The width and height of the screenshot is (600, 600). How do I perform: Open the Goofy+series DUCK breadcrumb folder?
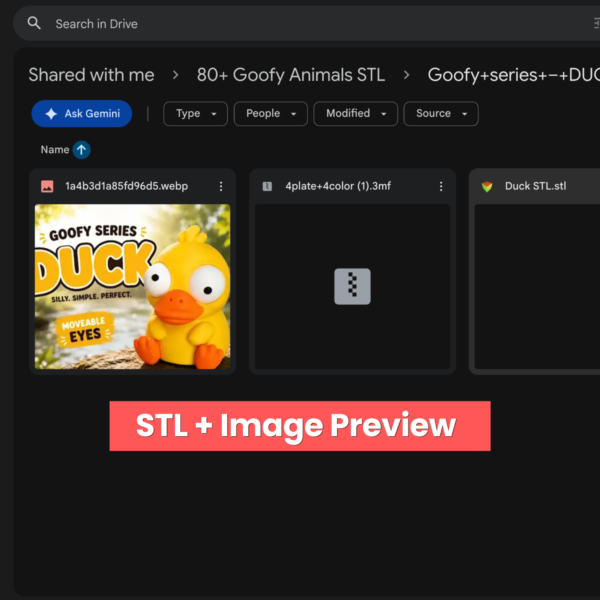pos(514,75)
